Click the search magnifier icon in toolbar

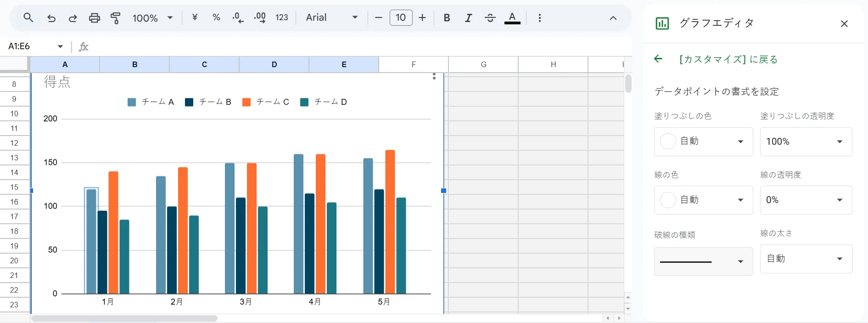[28, 18]
